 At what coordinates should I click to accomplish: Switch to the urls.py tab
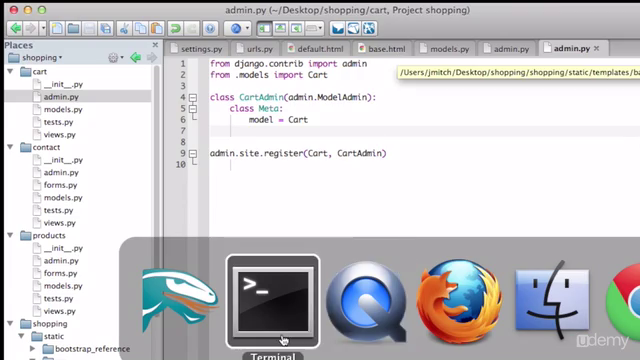coord(254,49)
